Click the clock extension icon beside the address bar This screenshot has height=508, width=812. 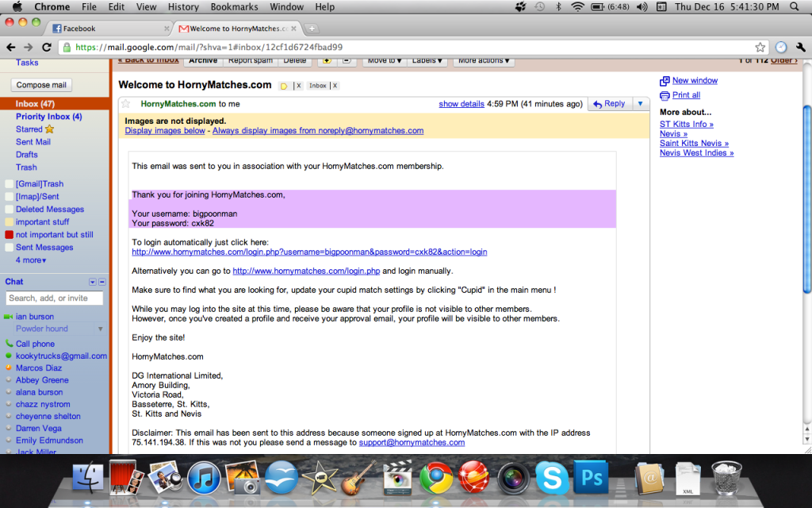pyautogui.click(x=781, y=47)
